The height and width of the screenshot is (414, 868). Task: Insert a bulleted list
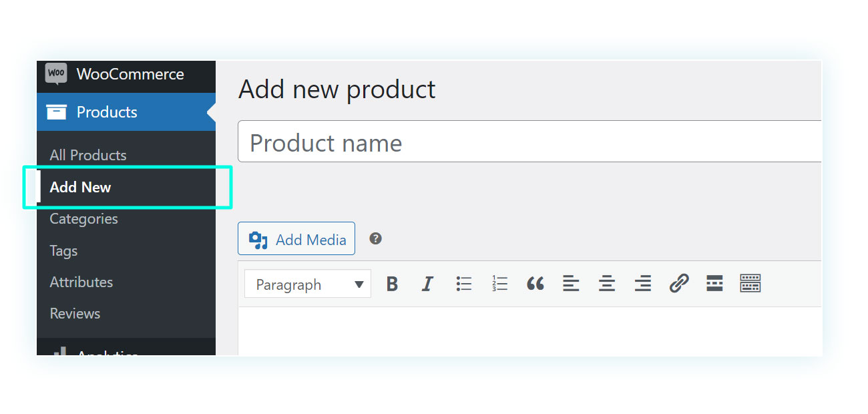pos(464,284)
